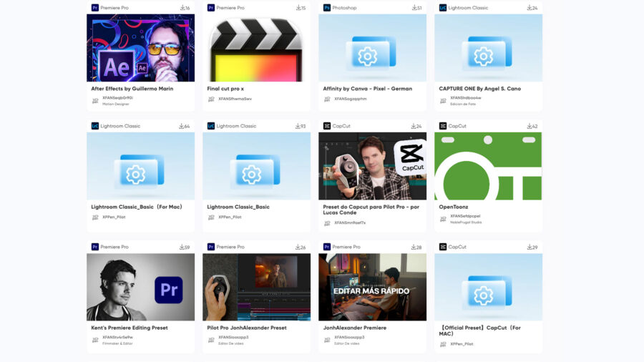Click Premiere Pro icon on Pilot Pro JonhAlexander Preset card

(210, 247)
